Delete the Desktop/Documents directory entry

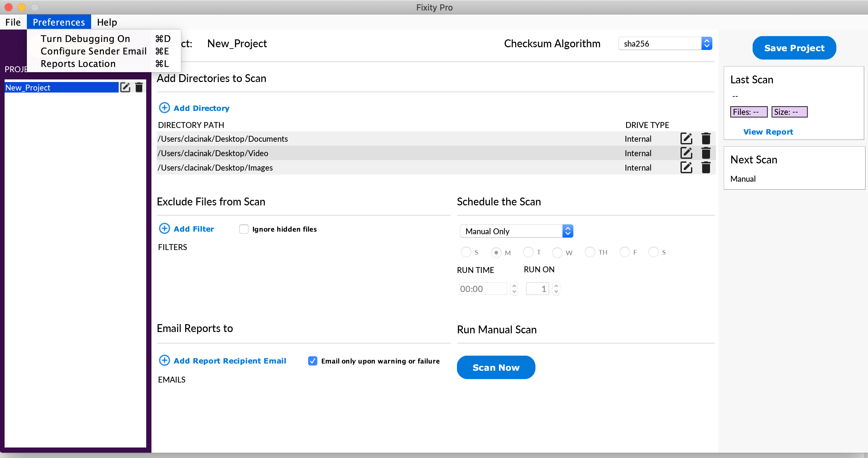[706, 139]
